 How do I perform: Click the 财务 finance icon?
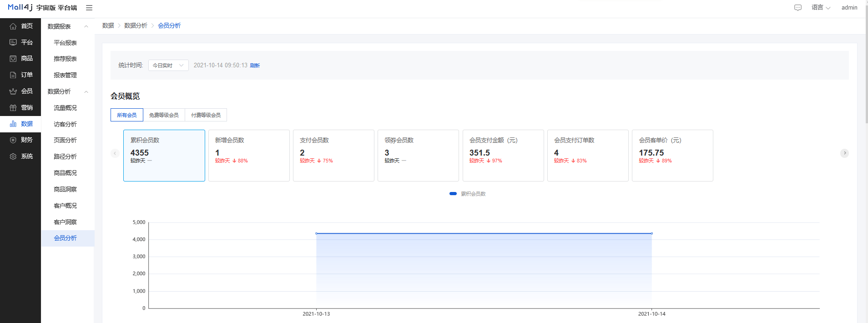point(13,140)
